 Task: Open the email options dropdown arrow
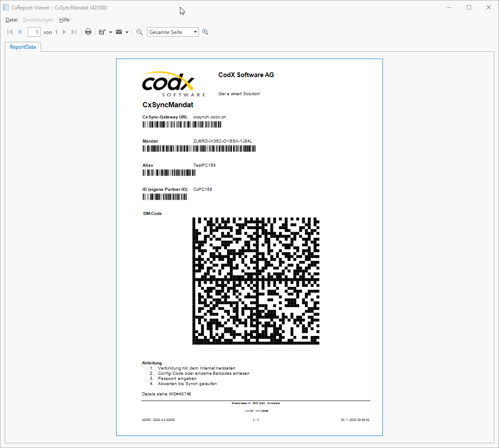127,31
